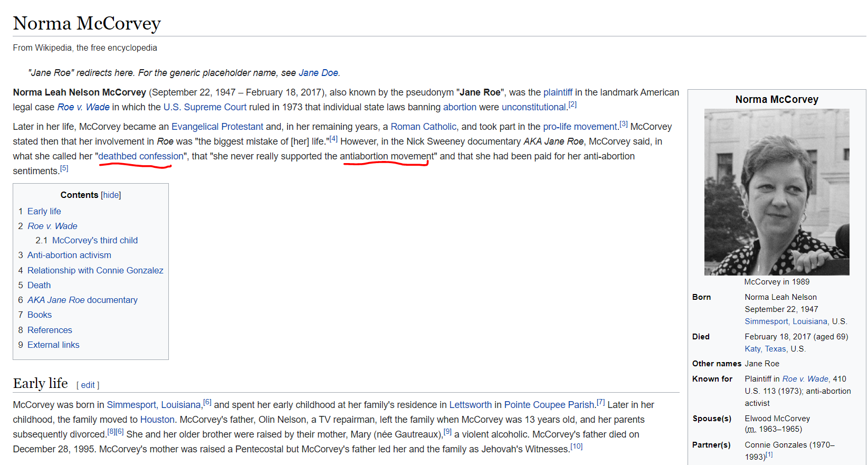This screenshot has height=465, width=868.
Task: Open the Lettsworth link
Action: pyautogui.click(x=471, y=405)
